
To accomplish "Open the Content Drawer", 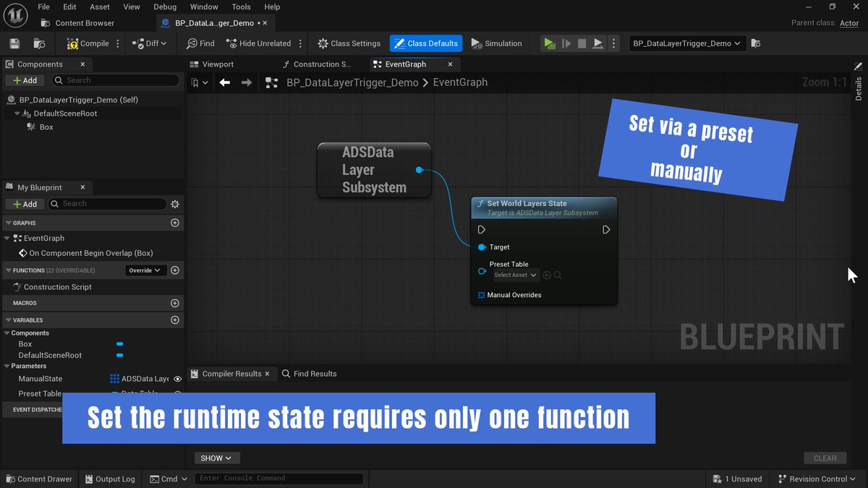I will pyautogui.click(x=39, y=479).
